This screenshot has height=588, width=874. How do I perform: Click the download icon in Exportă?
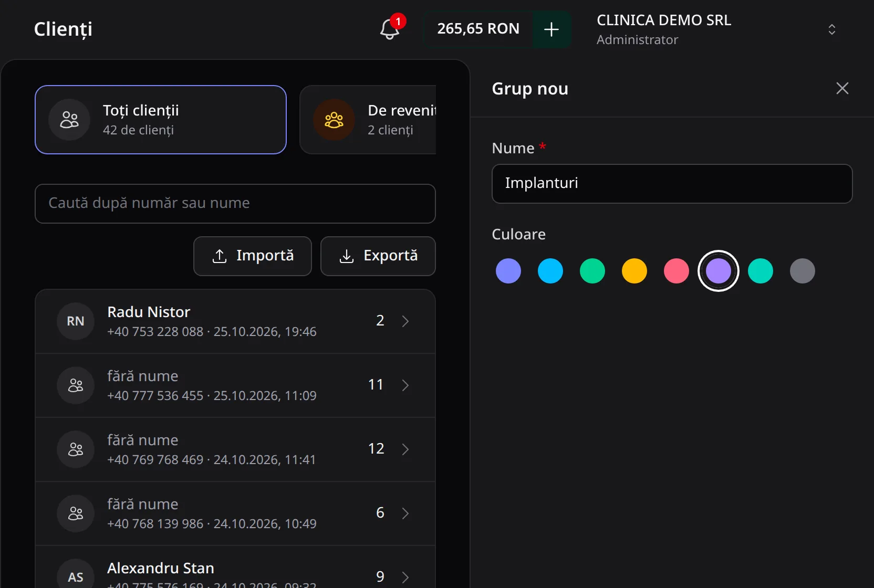[x=347, y=256]
